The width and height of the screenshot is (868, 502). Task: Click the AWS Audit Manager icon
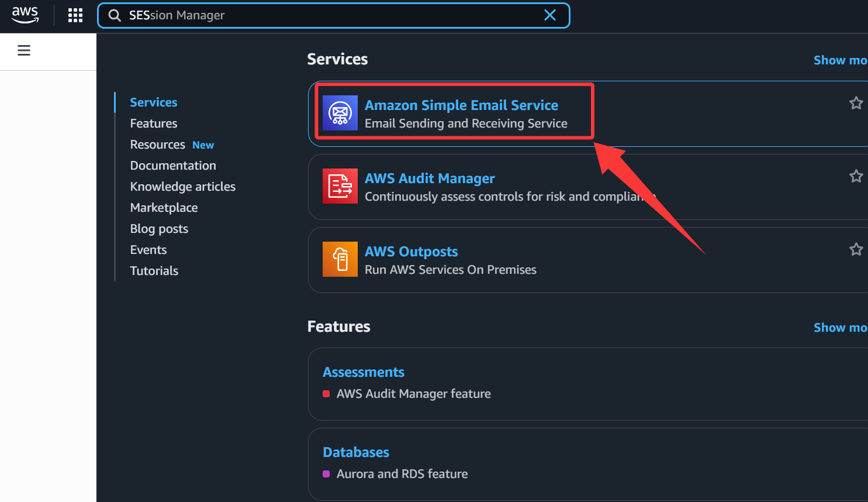pyautogui.click(x=340, y=186)
